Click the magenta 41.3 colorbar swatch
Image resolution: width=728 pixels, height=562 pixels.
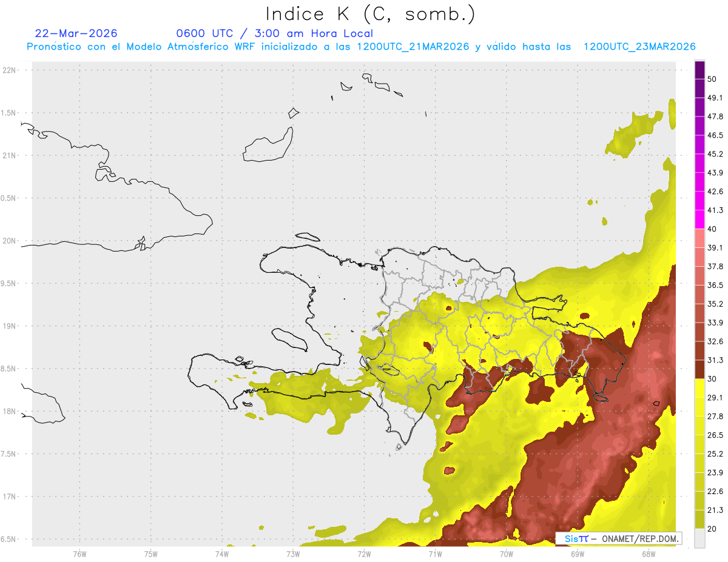click(699, 219)
